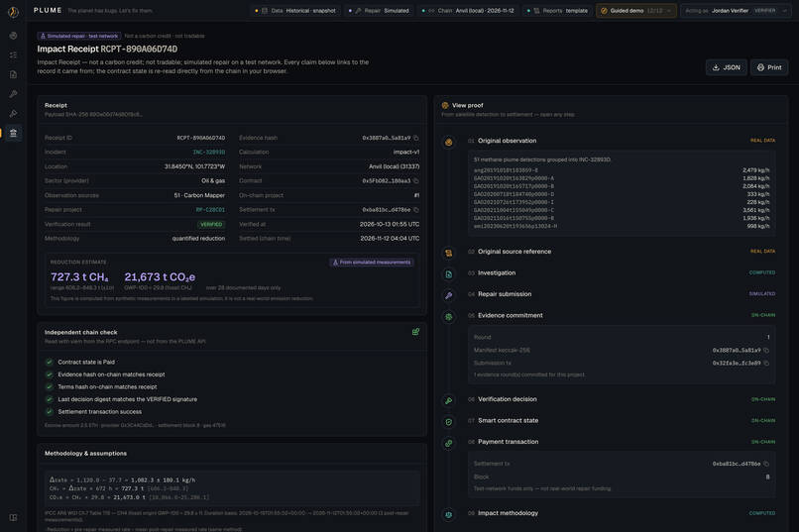Image resolution: width=799 pixels, height=532 pixels.
Task: Click the PLUME flame logo icon
Action: coord(13,11)
